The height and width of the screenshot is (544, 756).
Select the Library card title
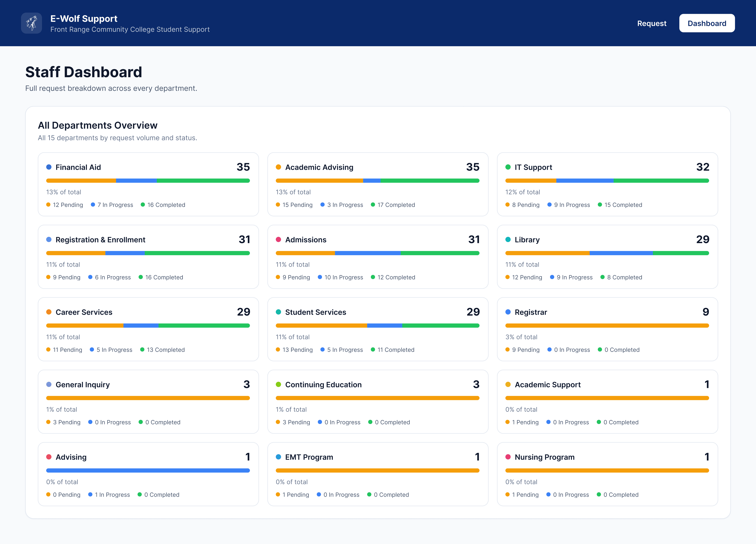click(527, 240)
